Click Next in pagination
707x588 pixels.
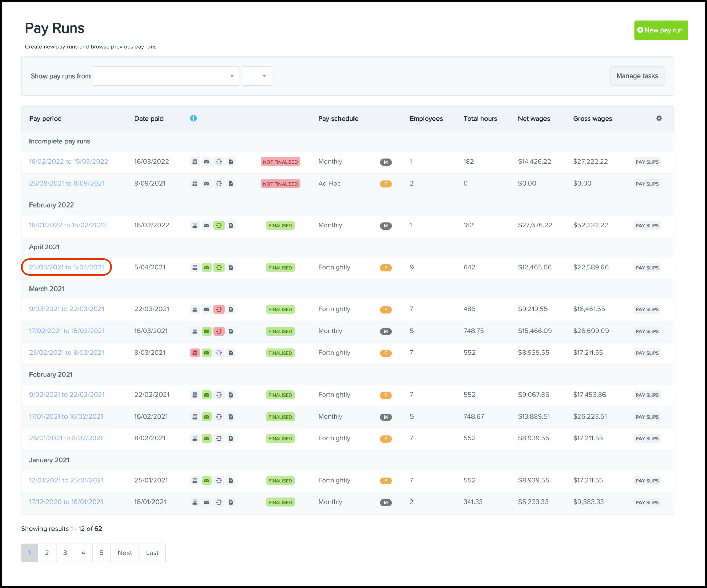click(x=125, y=553)
